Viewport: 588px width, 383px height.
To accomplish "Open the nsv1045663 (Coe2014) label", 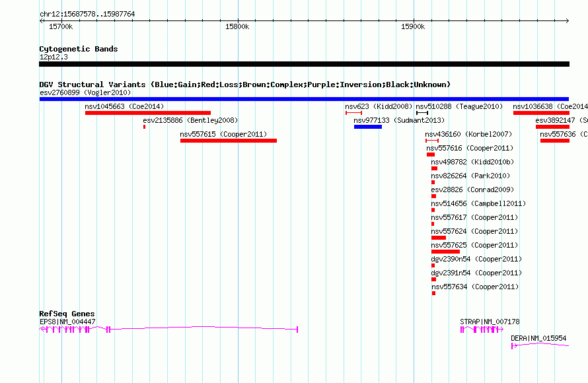I will (124, 106).
